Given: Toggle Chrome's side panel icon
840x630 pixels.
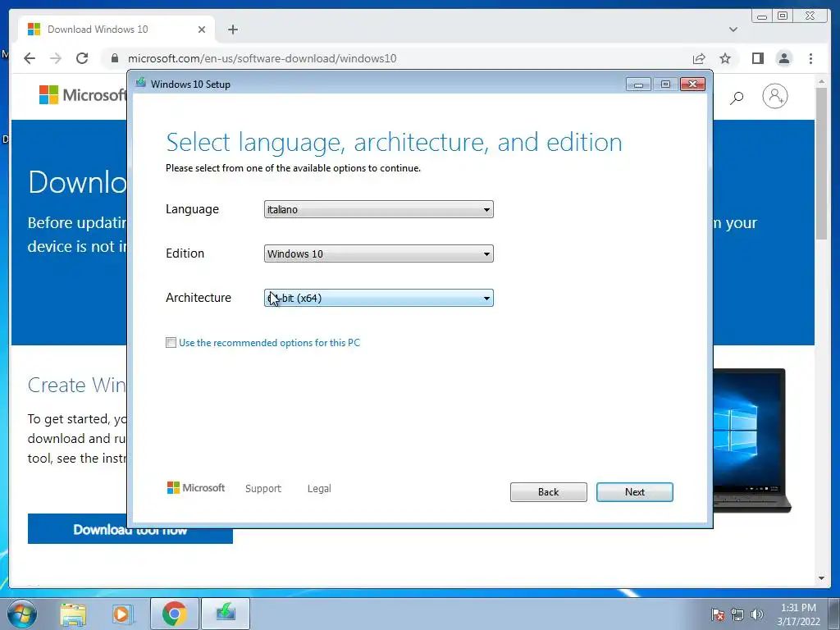Looking at the screenshot, I should pyautogui.click(x=757, y=58).
